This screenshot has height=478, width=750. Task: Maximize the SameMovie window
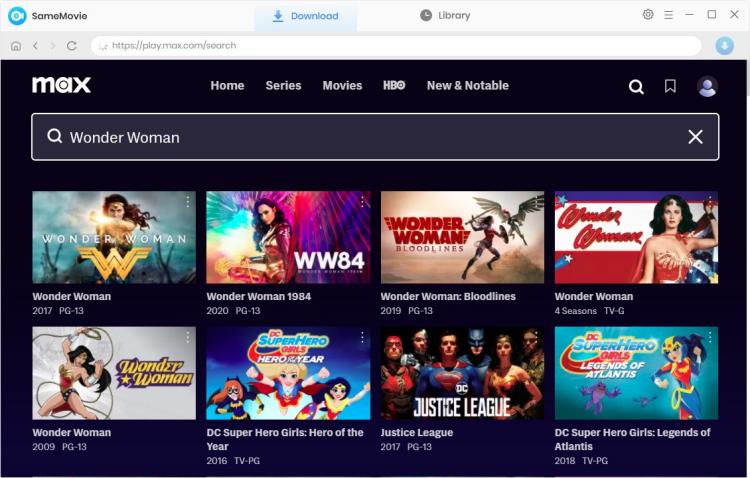click(712, 14)
